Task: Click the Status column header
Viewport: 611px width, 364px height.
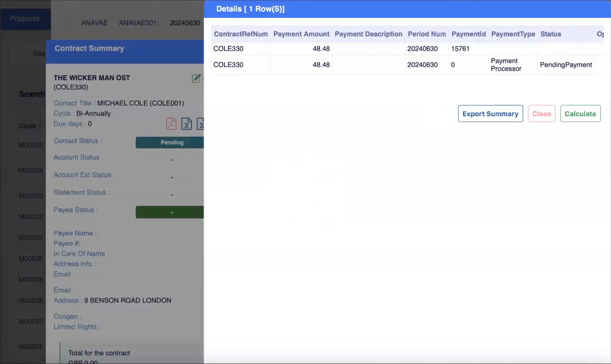Action: (x=550, y=34)
